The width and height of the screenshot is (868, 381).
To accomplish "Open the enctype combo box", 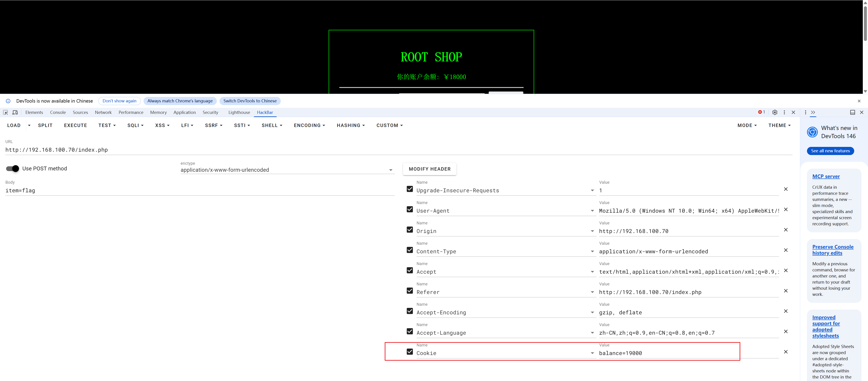I will click(287, 170).
